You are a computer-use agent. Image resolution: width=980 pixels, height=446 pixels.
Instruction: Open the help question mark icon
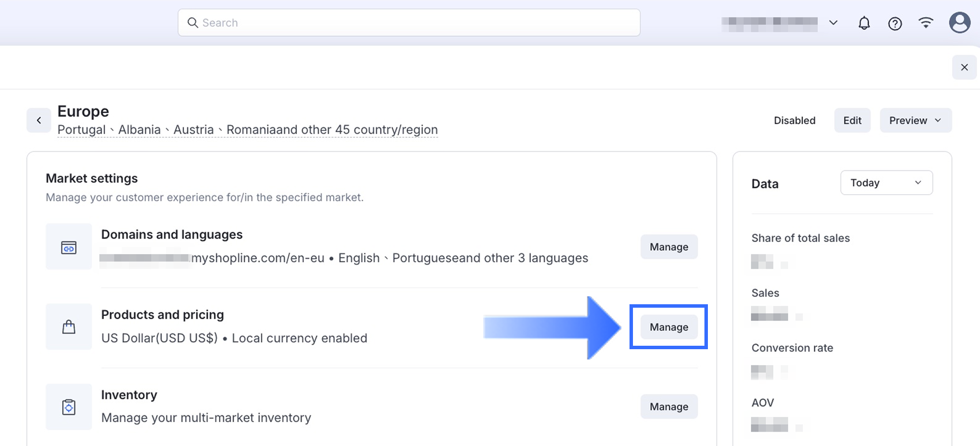click(x=895, y=23)
